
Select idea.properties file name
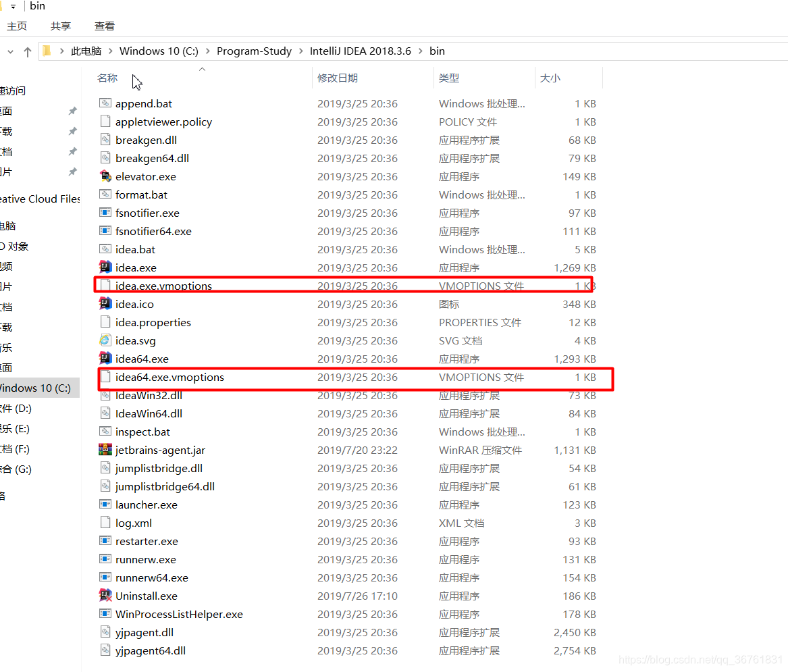153,323
